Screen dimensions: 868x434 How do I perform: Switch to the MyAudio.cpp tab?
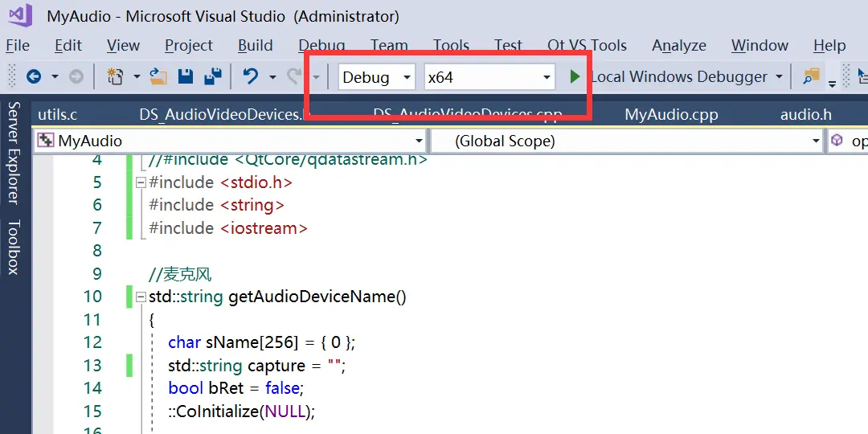(671, 115)
